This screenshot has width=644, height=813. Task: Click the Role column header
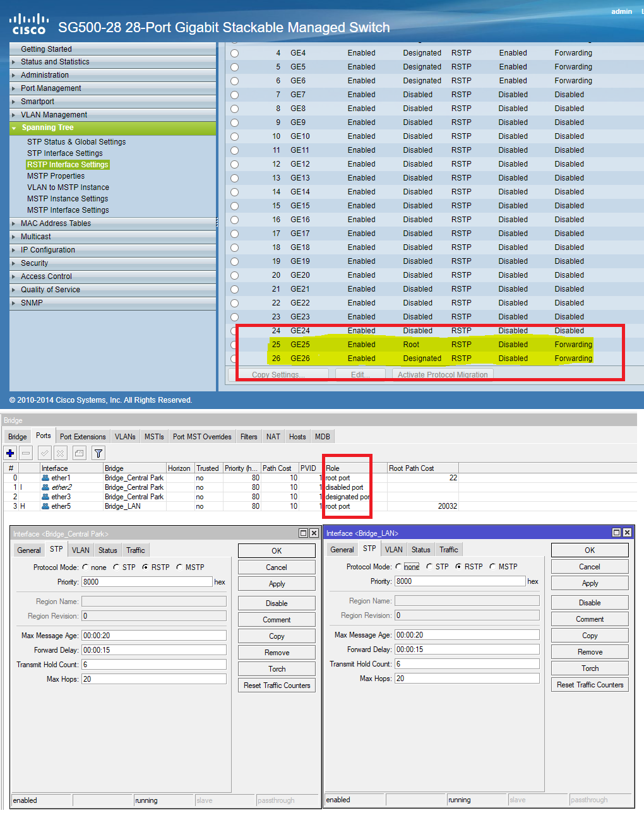355,468
